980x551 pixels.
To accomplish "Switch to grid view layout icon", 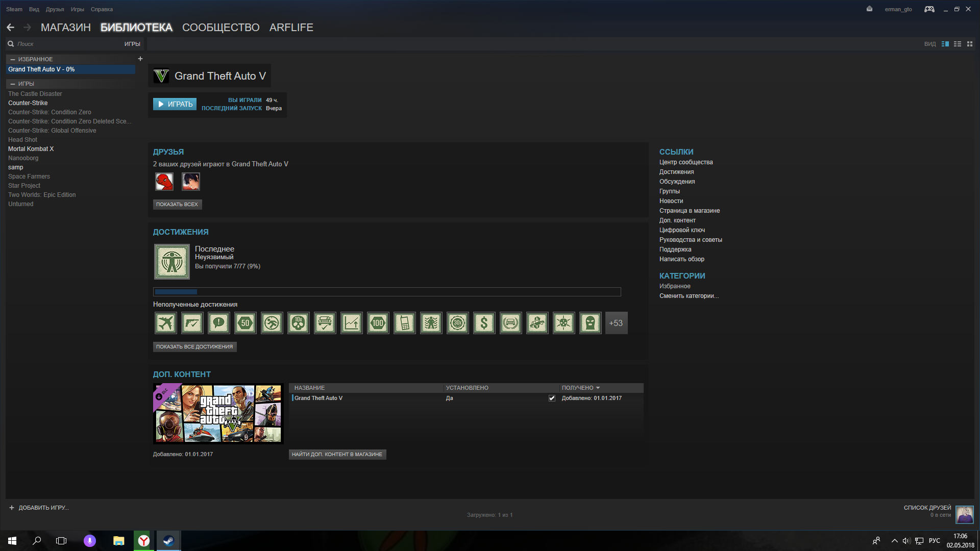I will point(970,44).
